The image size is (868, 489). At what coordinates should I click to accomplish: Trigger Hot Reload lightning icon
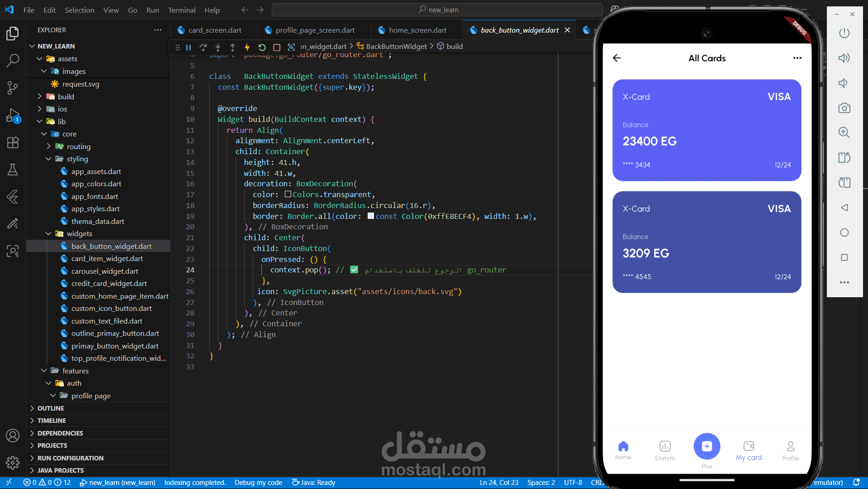point(247,47)
